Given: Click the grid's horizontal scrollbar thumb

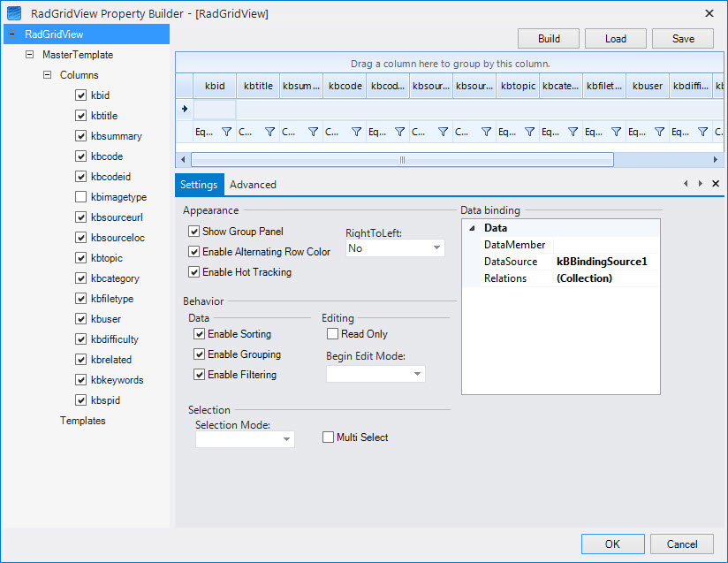Looking at the screenshot, I should [x=403, y=160].
